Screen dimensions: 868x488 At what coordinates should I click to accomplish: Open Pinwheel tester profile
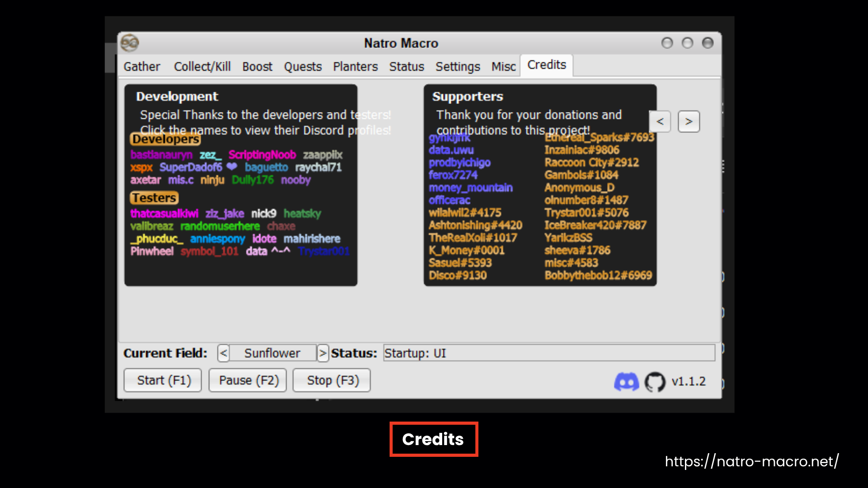(x=152, y=251)
